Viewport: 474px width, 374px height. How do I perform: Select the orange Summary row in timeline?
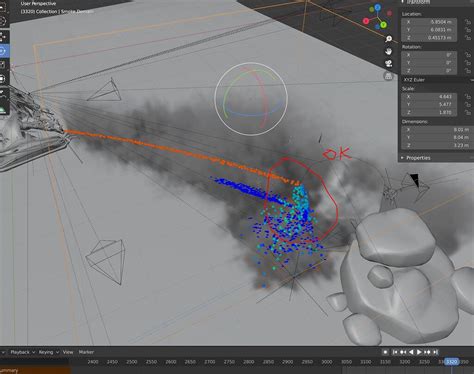[x=35, y=370]
